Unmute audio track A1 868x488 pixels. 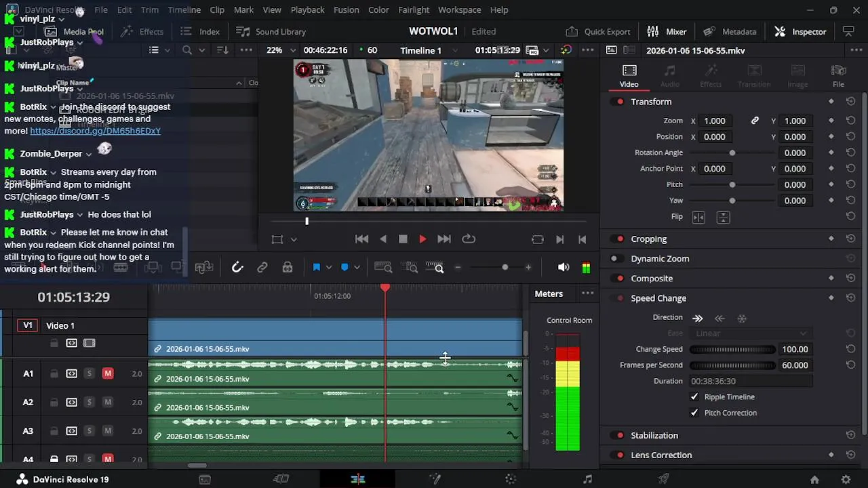(107, 373)
